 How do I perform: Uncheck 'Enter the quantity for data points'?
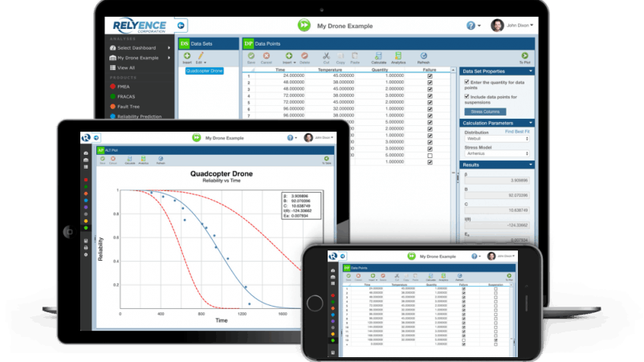pyautogui.click(x=466, y=83)
